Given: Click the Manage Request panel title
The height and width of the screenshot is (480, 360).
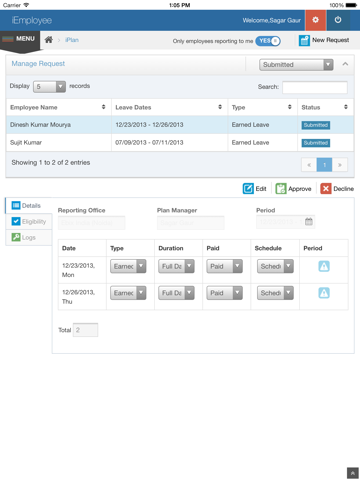Looking at the screenshot, I should point(38,64).
